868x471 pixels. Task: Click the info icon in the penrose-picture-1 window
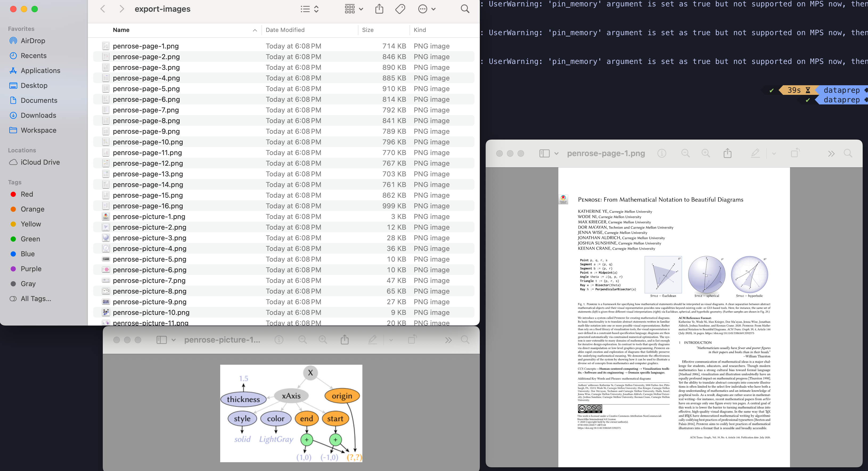pyautogui.click(x=279, y=340)
